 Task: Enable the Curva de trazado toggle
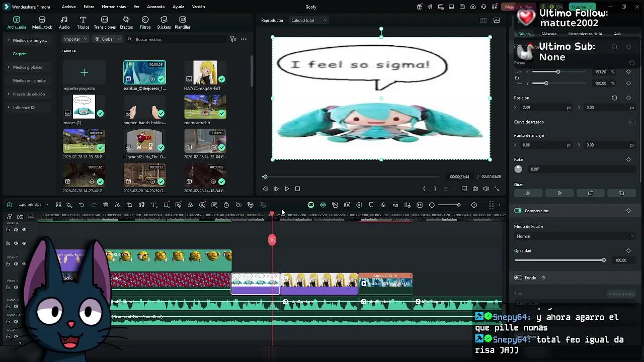click(631, 122)
